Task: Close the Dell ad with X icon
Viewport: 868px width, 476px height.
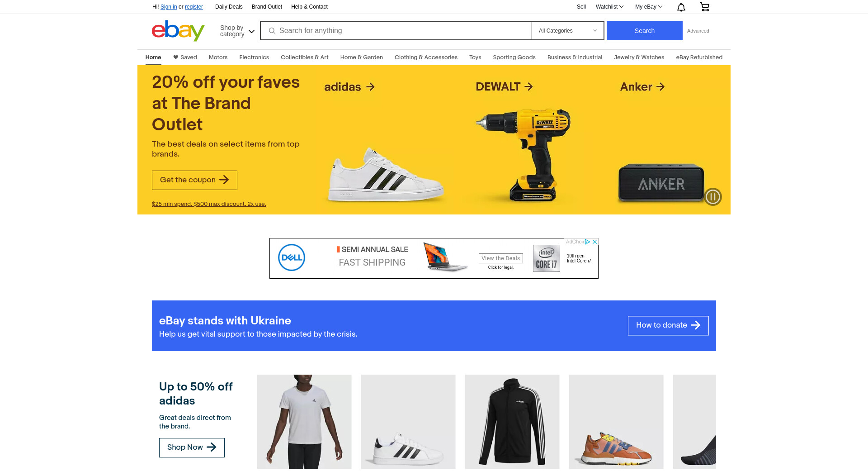Action: click(595, 242)
